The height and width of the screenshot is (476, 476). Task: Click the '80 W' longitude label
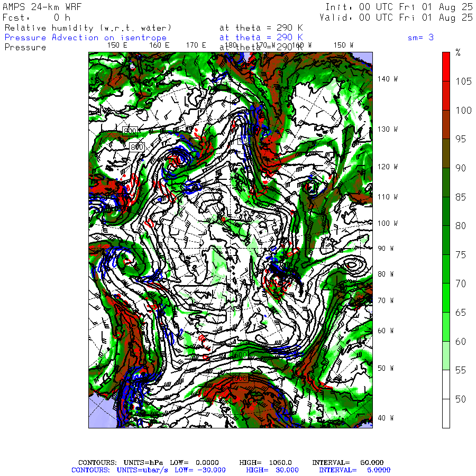pos(386,274)
